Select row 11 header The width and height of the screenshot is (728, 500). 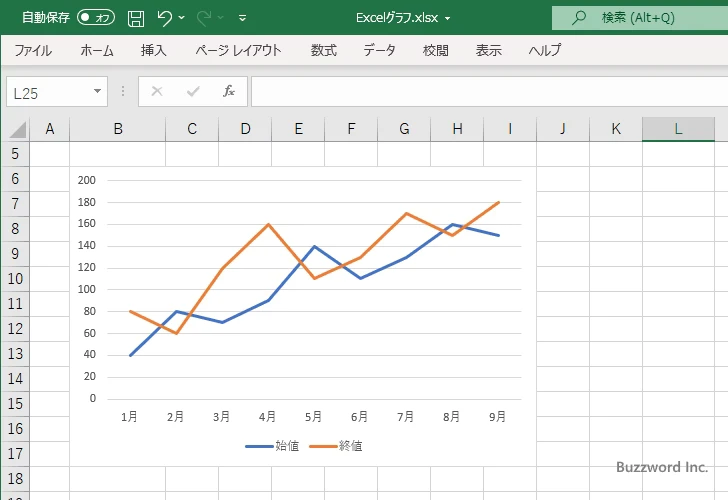point(15,304)
